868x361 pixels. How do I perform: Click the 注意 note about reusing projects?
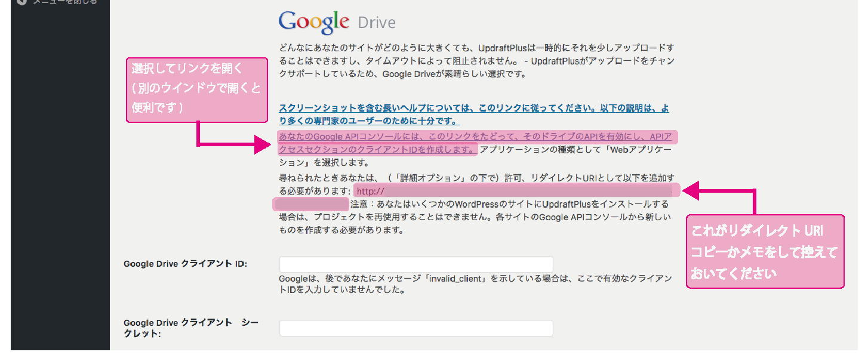point(475,217)
